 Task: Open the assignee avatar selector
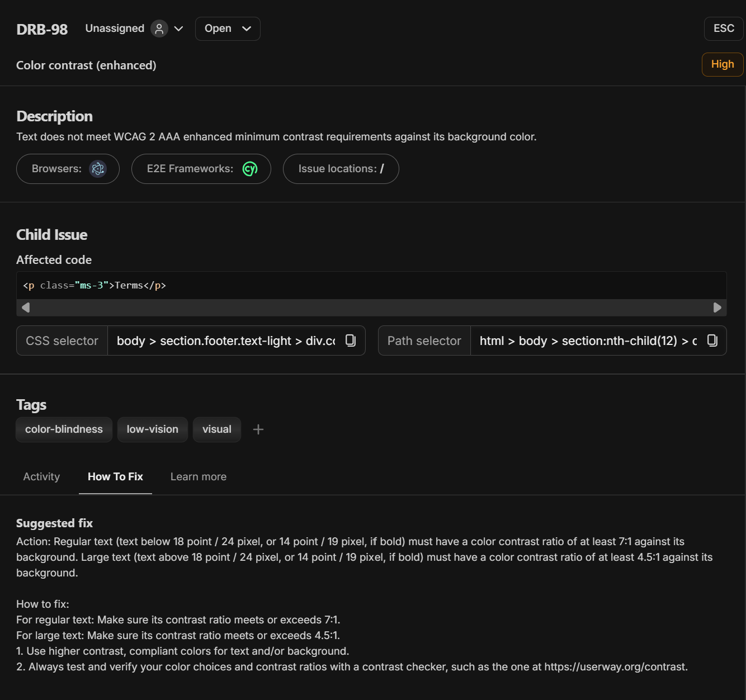pos(159,28)
